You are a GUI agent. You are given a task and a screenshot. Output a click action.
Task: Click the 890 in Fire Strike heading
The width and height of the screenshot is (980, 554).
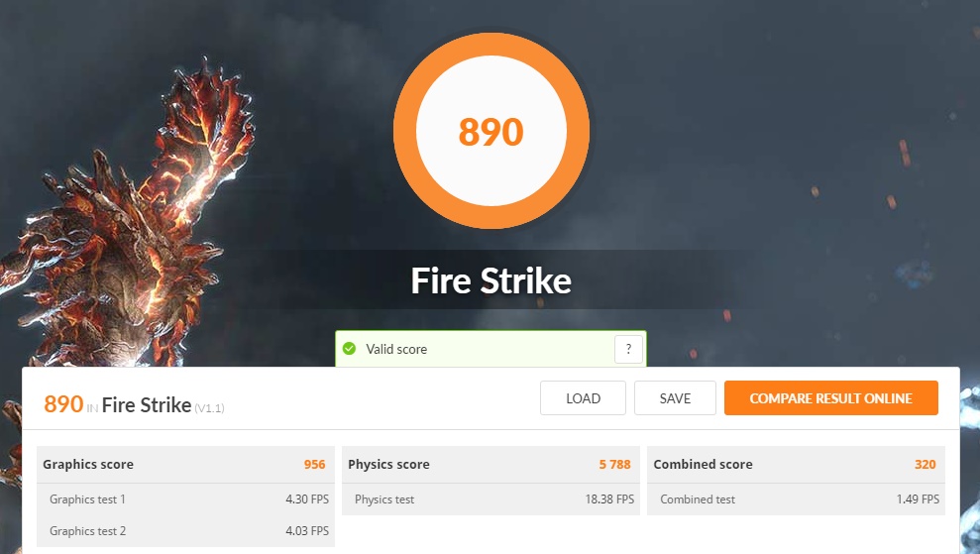click(x=118, y=404)
